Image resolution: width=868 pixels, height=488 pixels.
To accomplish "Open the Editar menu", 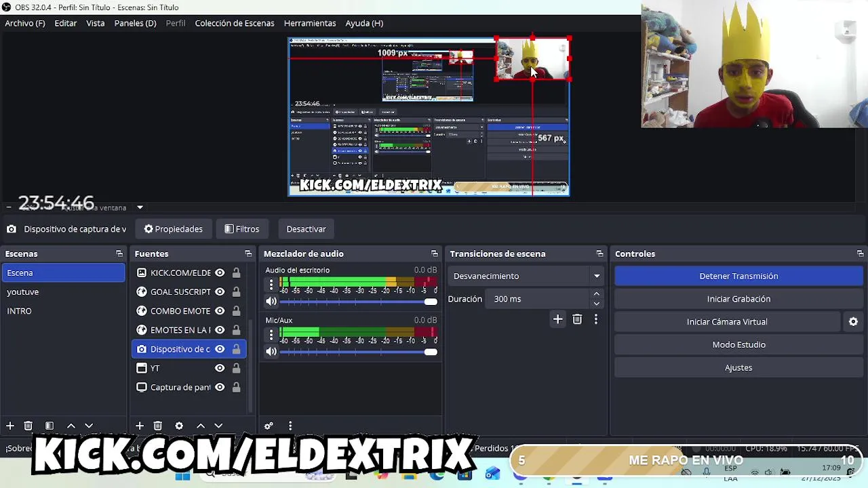I will [x=66, y=23].
